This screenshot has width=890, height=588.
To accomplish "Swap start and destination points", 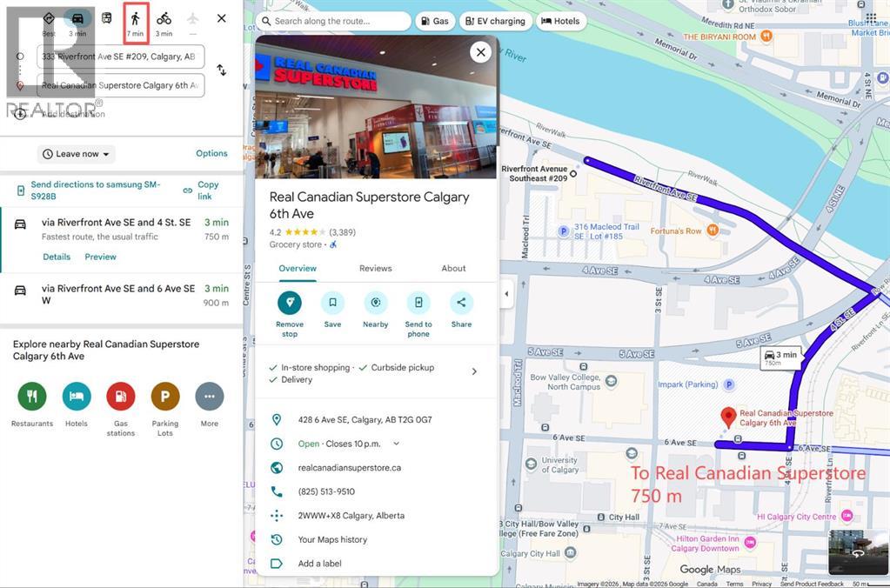I will click(222, 70).
